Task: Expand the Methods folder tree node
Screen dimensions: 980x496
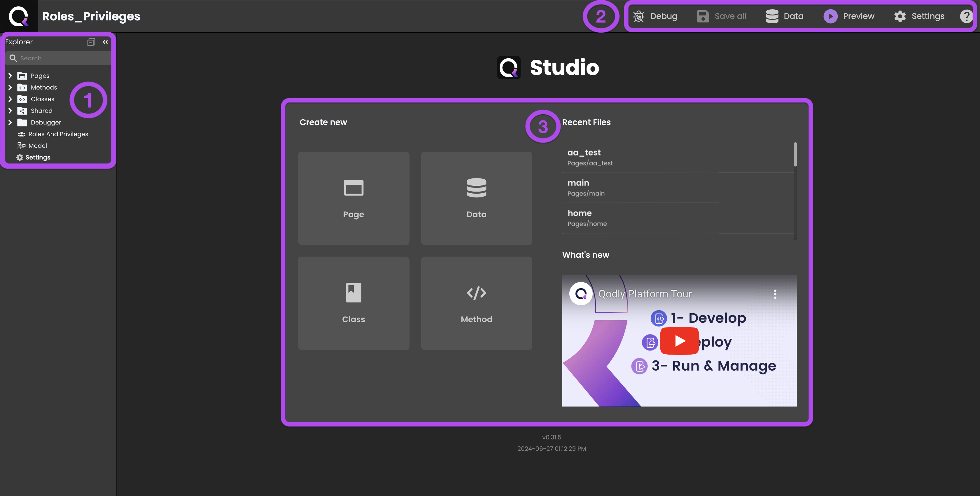Action: coord(10,87)
